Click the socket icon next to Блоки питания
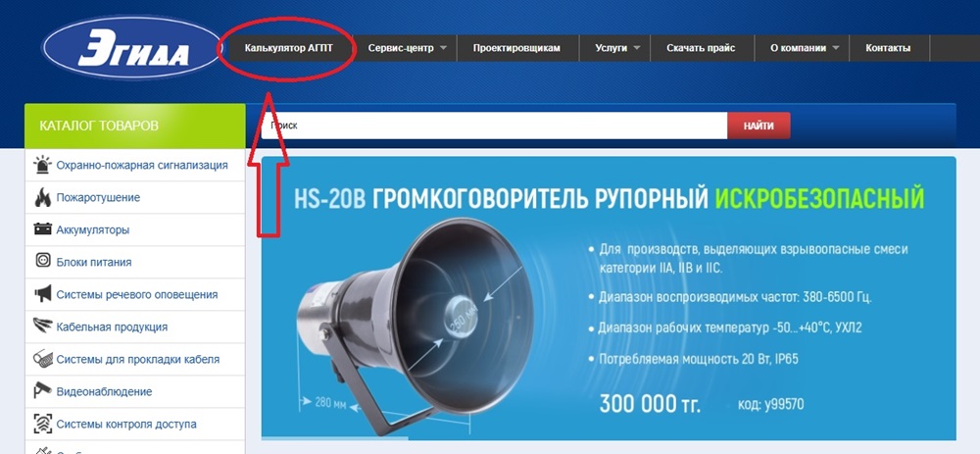Viewport: 980px width, 454px height. [42, 262]
